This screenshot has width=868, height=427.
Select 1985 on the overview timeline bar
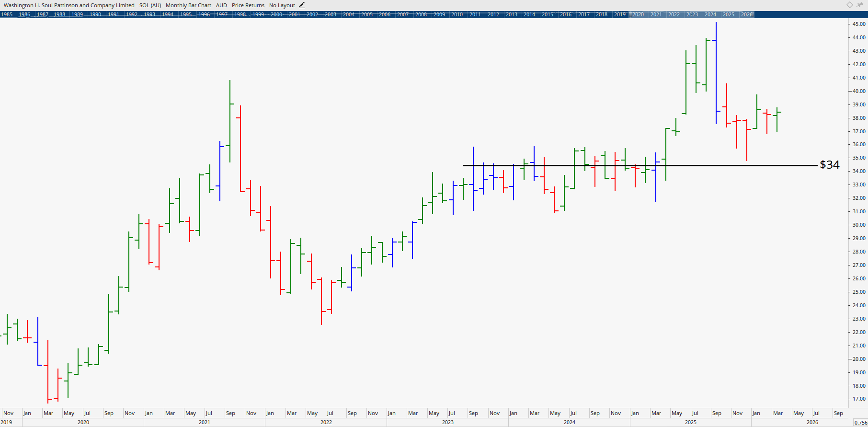(x=7, y=14)
